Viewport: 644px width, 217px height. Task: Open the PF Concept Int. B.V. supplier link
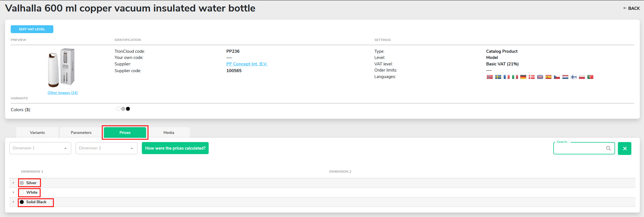tap(247, 64)
